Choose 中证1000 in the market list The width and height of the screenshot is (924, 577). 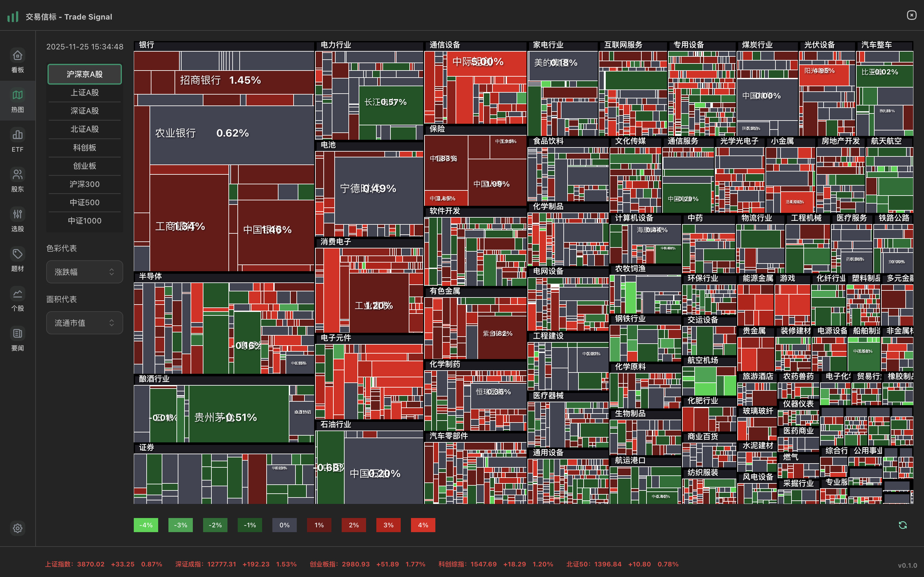coord(84,221)
